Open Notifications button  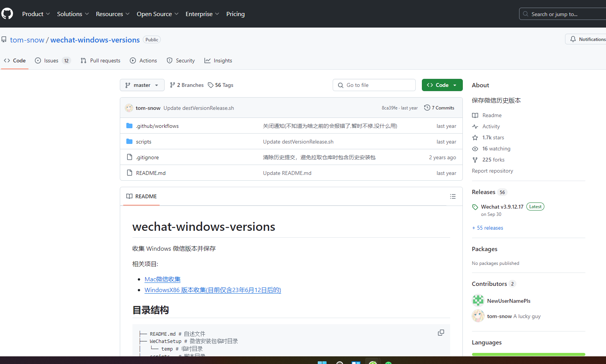(x=586, y=39)
